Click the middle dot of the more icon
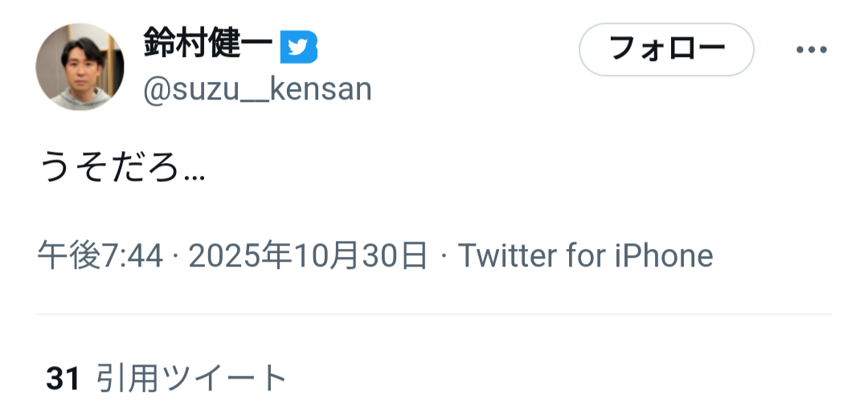868x420 pixels. click(x=811, y=50)
